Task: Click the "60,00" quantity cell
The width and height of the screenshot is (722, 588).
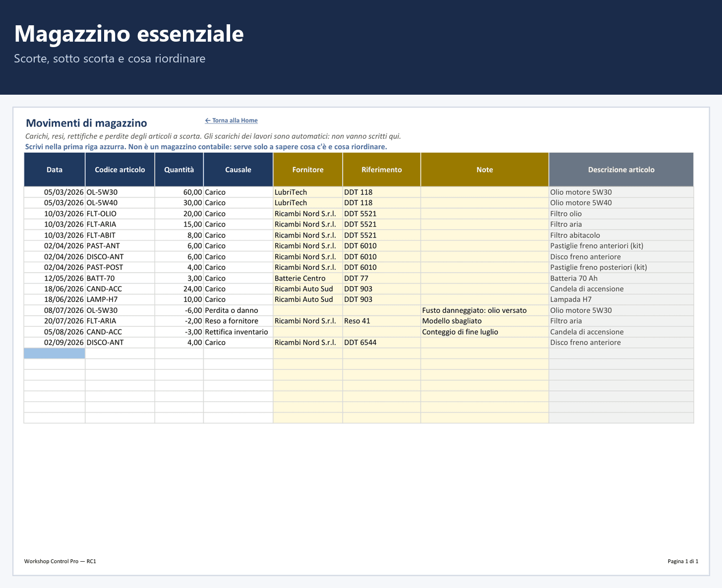Action: click(179, 192)
